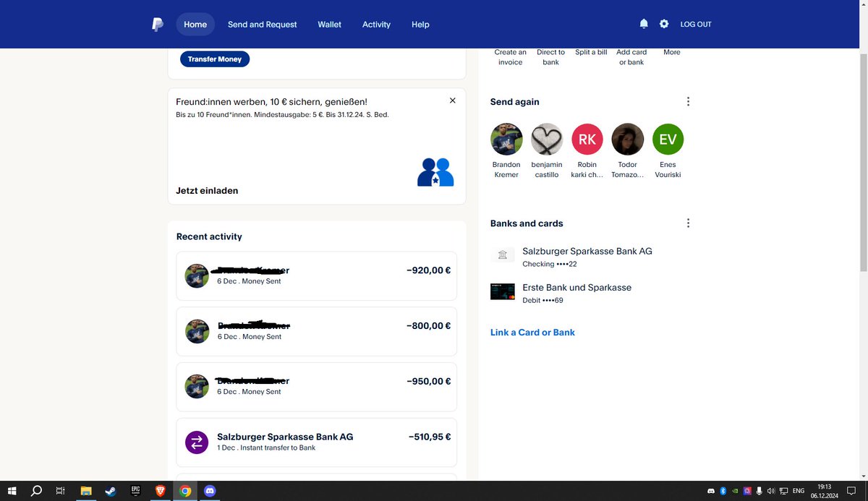Open Brave browser from taskbar
This screenshot has height=501, width=868.
point(160,491)
